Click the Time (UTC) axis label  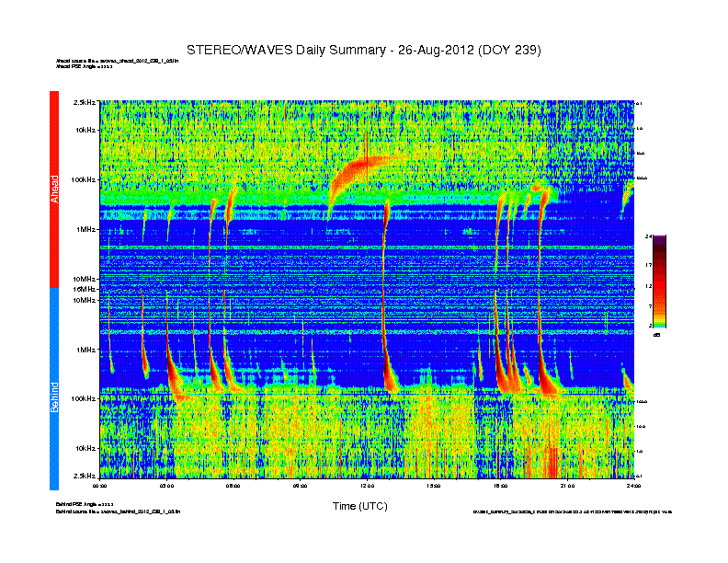[x=359, y=506]
